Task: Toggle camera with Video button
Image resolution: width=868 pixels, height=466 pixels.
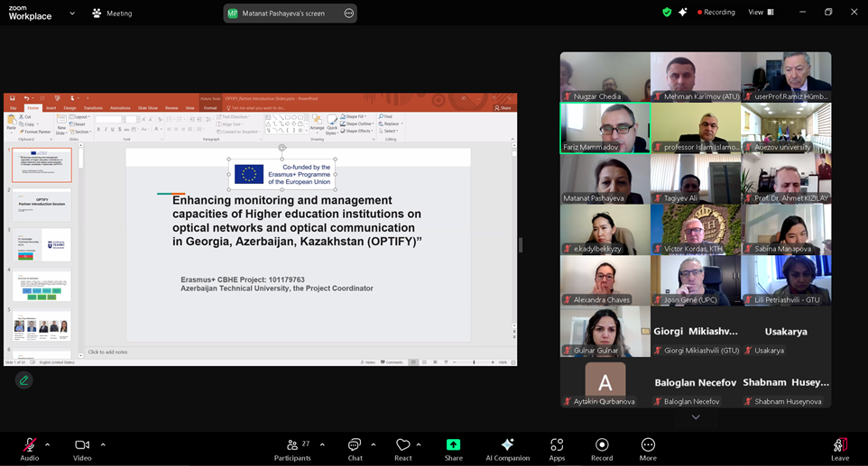Action: click(x=82, y=449)
